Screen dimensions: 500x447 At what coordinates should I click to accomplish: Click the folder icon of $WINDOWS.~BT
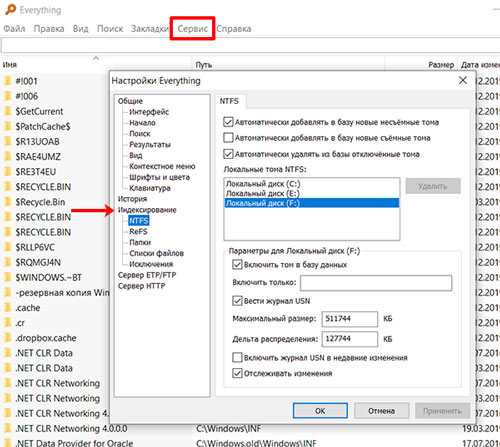[7, 277]
